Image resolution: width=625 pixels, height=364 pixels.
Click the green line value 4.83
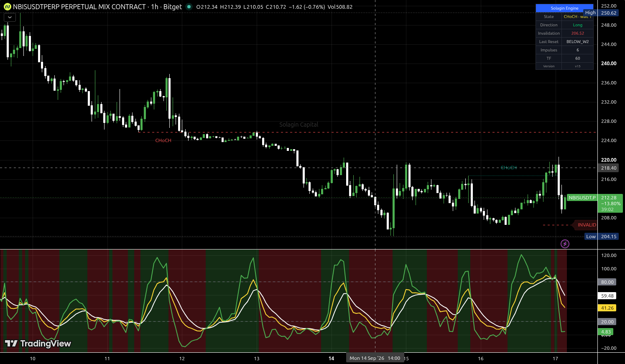pyautogui.click(x=606, y=332)
